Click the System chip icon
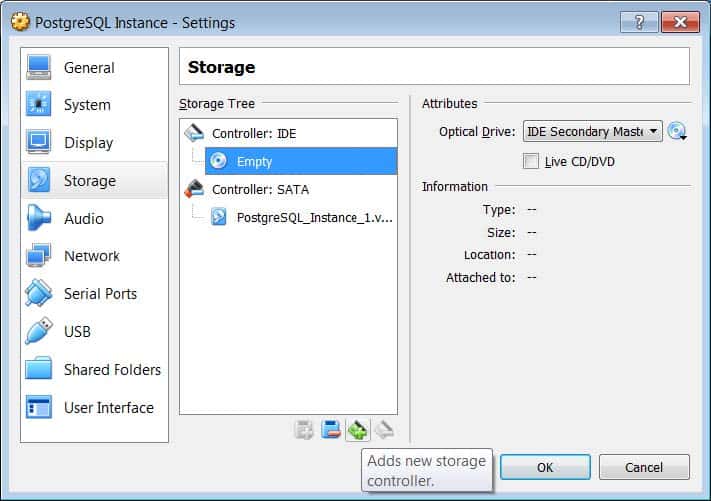Image resolution: width=711 pixels, height=501 pixels. click(x=39, y=104)
